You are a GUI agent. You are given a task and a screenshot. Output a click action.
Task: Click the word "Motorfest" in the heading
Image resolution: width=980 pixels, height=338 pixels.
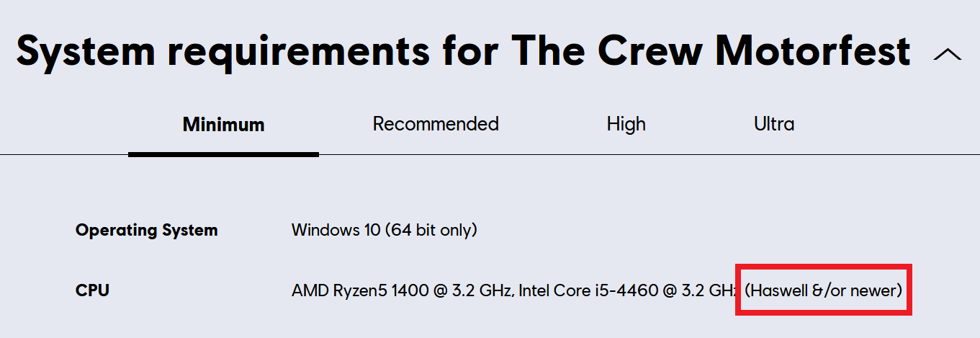(812, 52)
